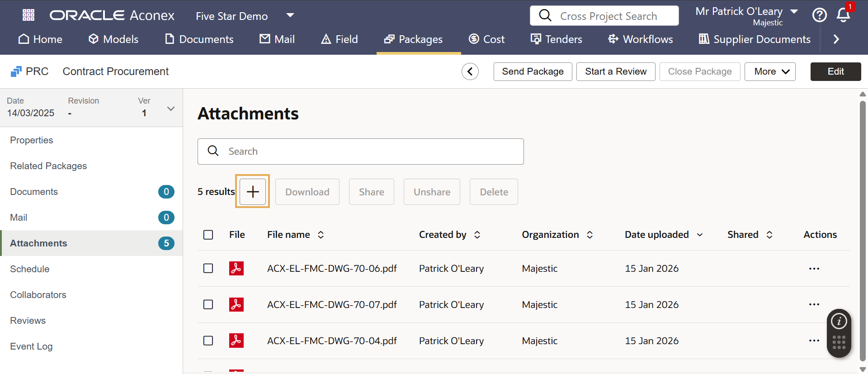Click the plus icon to add attachment

pos(253,192)
